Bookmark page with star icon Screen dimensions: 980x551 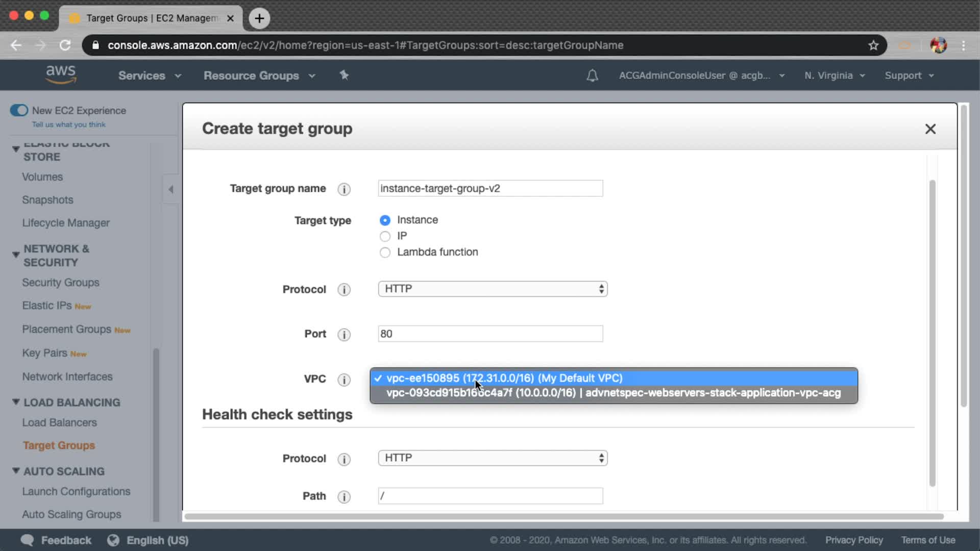point(873,45)
